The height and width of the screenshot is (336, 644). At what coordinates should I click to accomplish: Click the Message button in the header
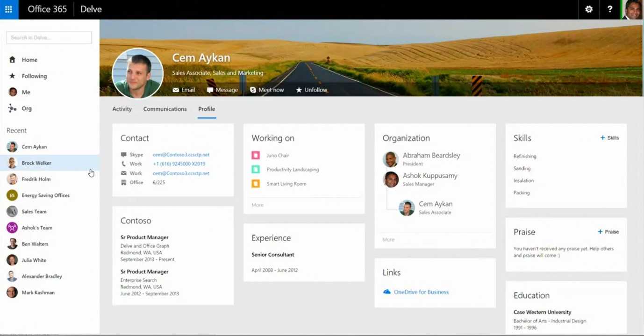pyautogui.click(x=222, y=90)
